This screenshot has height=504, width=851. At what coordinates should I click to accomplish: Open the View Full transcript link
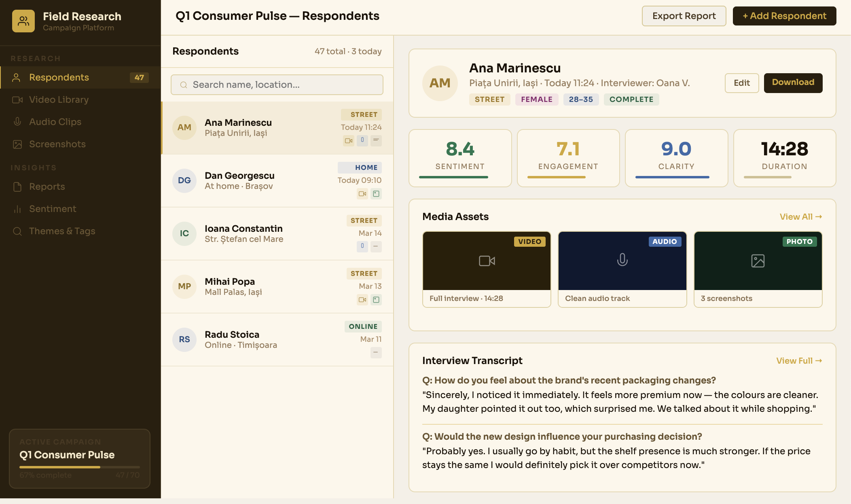tap(799, 361)
